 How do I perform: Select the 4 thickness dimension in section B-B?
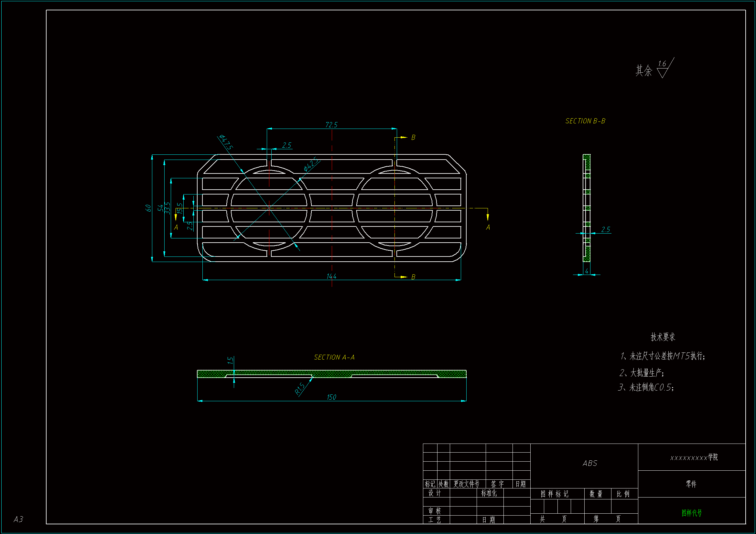point(587,271)
